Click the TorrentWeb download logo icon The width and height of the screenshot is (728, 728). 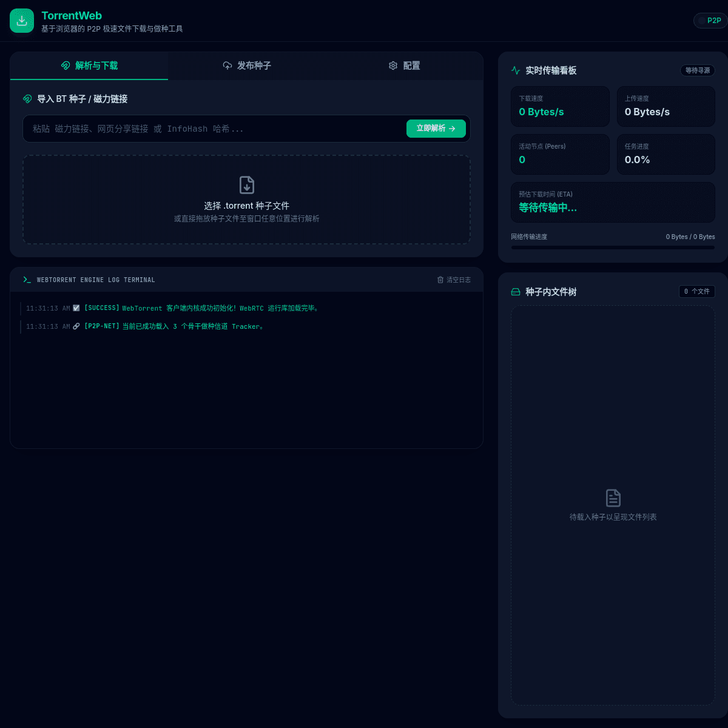pyautogui.click(x=22, y=21)
